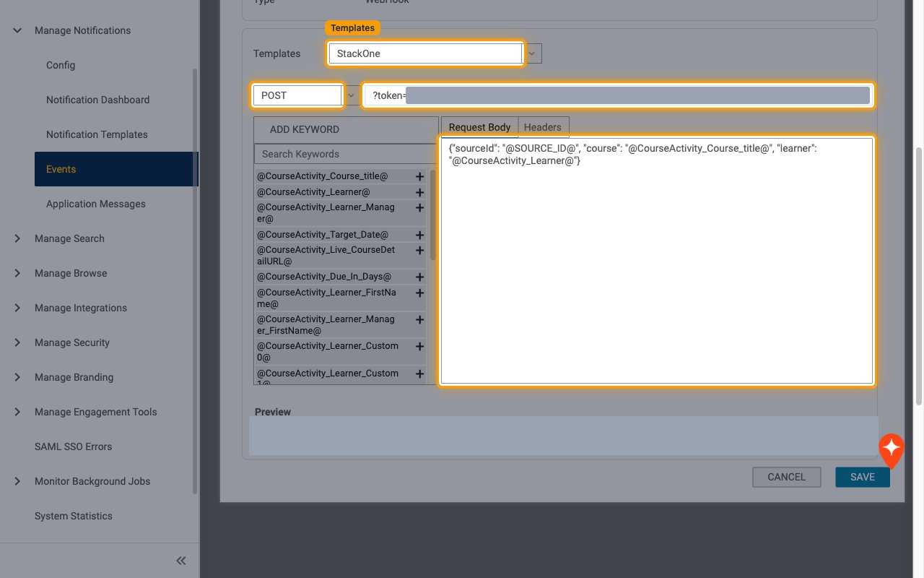Expand the Manage Engagement Tools section
This screenshot has height=578, width=924.
pos(17,412)
